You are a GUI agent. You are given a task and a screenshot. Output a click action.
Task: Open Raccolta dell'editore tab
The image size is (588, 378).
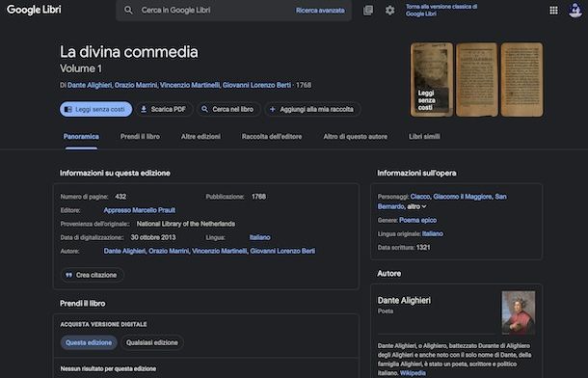(272, 137)
